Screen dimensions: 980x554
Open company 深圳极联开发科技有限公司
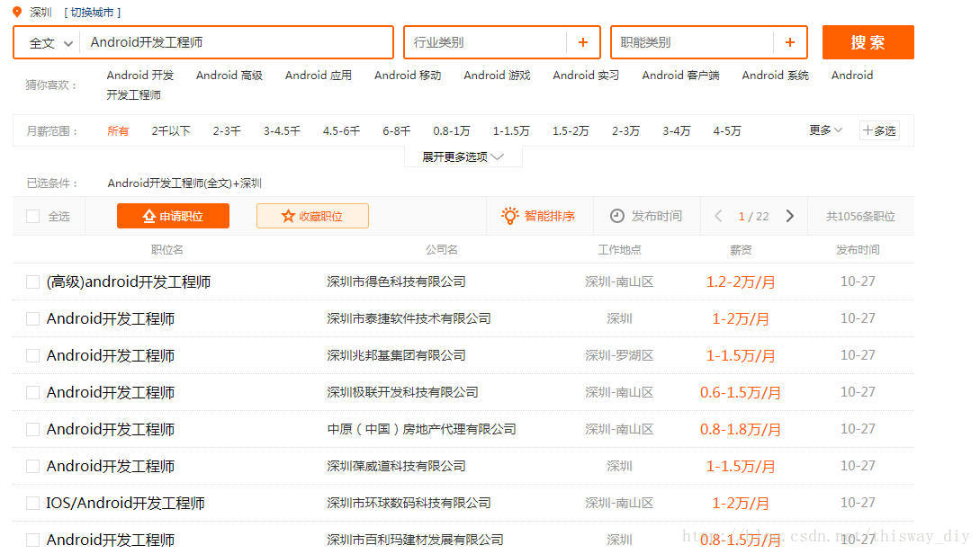[x=402, y=392]
